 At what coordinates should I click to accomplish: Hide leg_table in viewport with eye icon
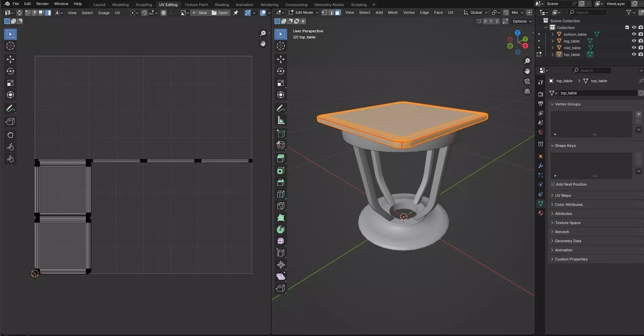(x=634, y=41)
